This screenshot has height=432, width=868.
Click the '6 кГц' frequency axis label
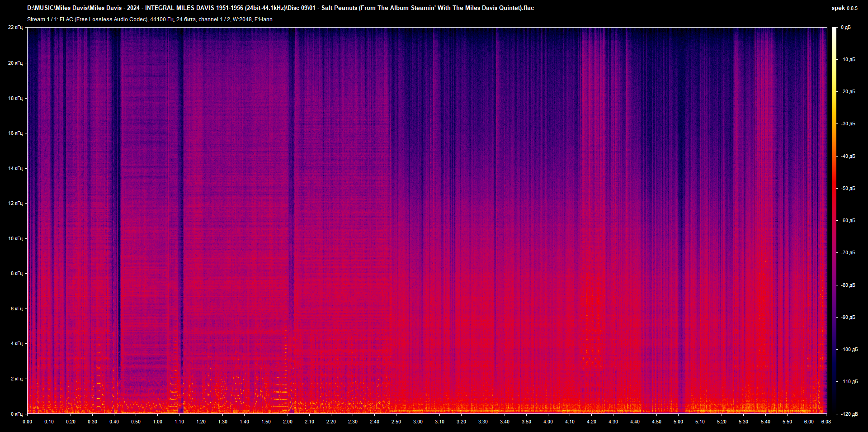[x=16, y=309]
